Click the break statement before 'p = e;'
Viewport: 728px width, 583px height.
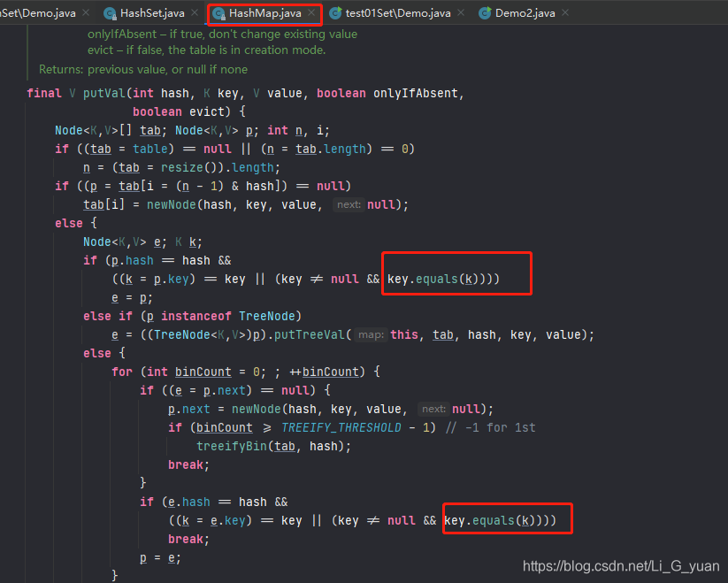click(x=189, y=539)
